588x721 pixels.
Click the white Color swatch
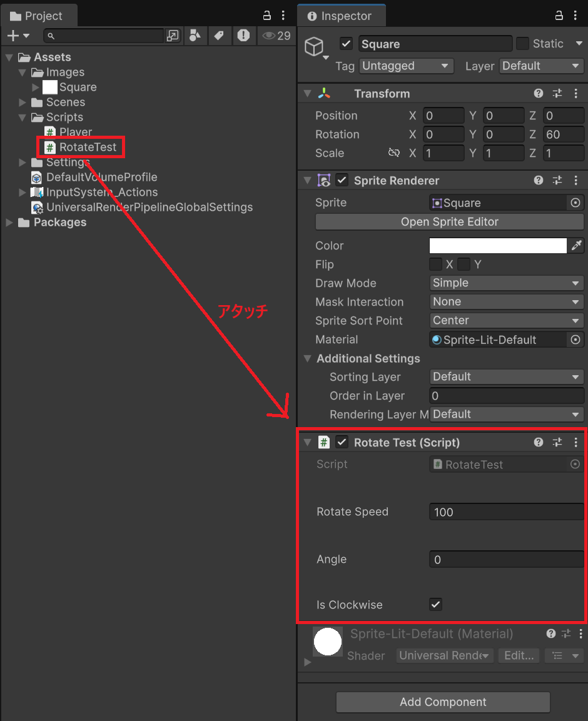tap(498, 246)
